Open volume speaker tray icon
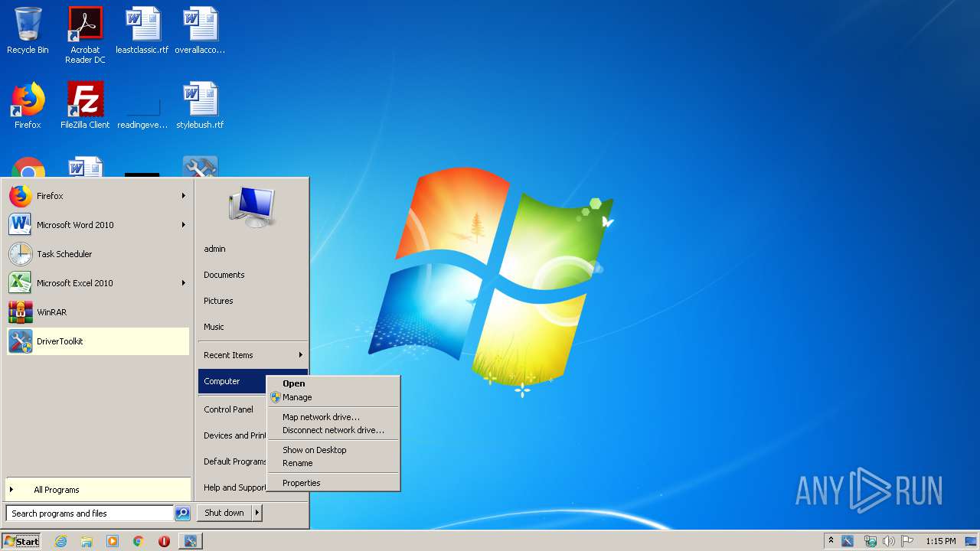 pos(889,541)
